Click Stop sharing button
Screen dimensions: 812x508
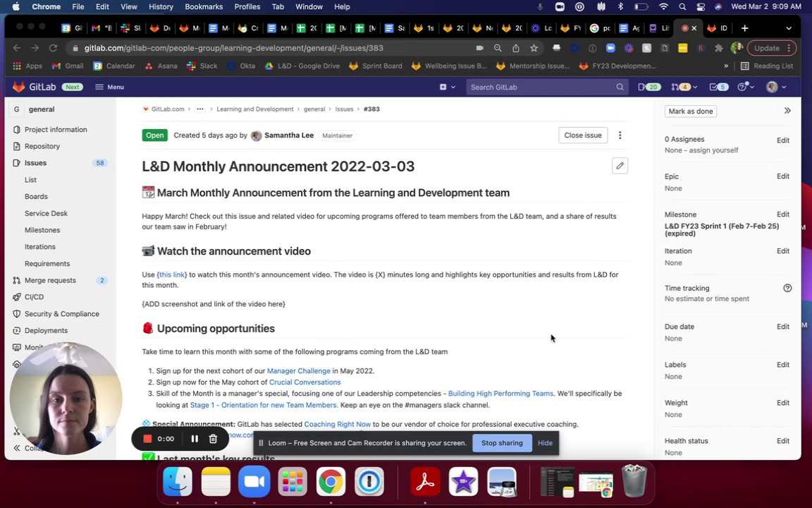502,443
